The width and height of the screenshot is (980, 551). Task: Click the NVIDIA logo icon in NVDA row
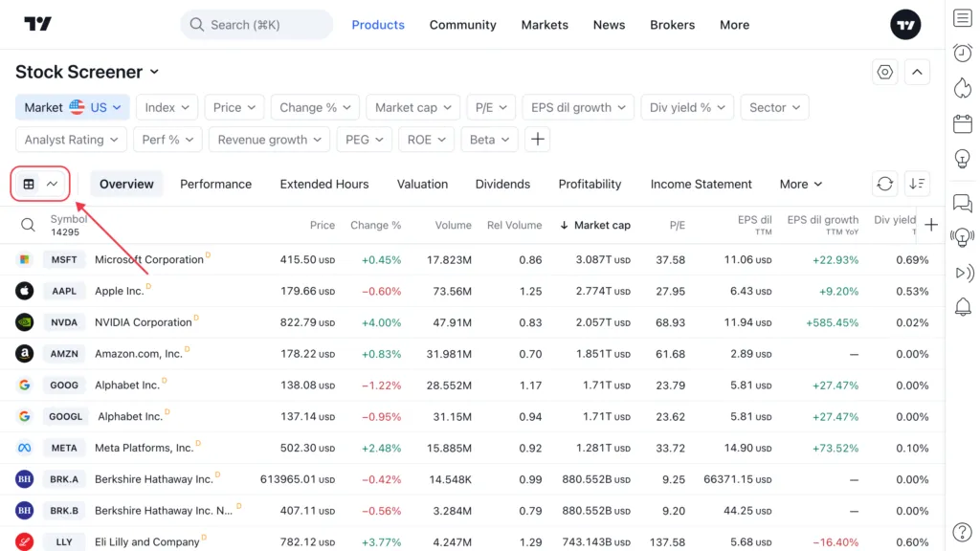pos(24,322)
